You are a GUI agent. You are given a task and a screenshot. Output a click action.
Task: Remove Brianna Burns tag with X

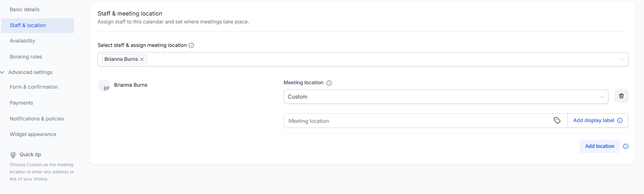142,59
